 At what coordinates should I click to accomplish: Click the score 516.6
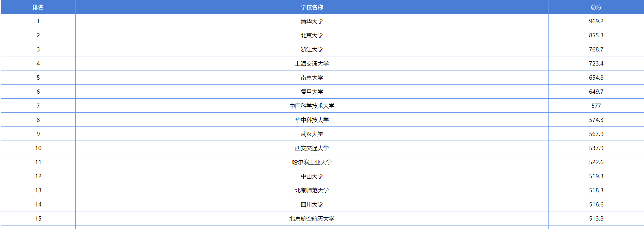click(596, 204)
